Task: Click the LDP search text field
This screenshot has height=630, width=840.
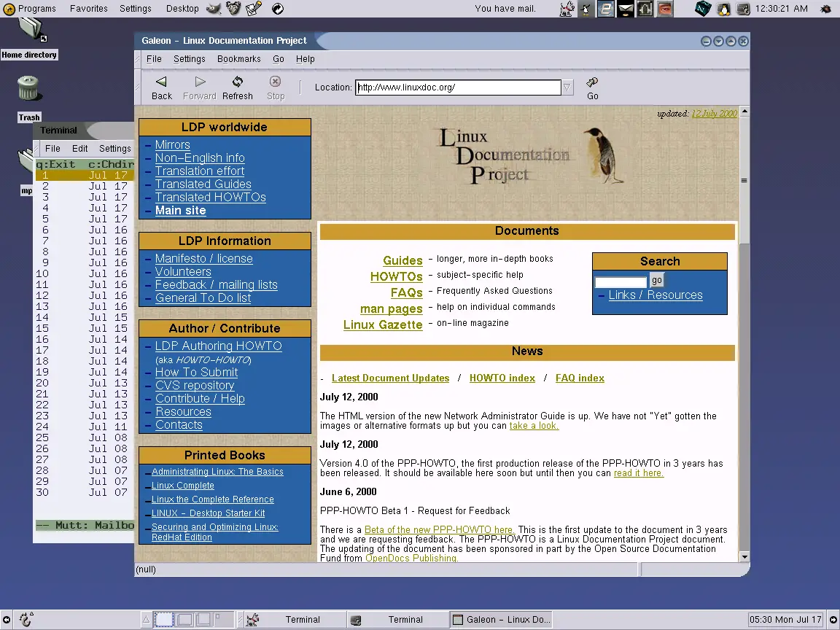Action: click(621, 281)
